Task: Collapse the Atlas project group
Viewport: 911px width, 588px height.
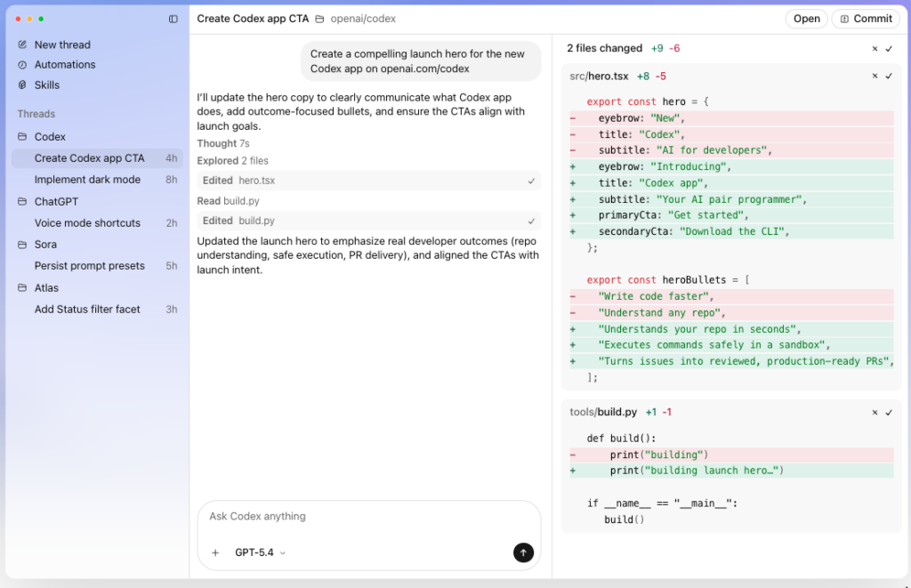Action: pos(46,287)
